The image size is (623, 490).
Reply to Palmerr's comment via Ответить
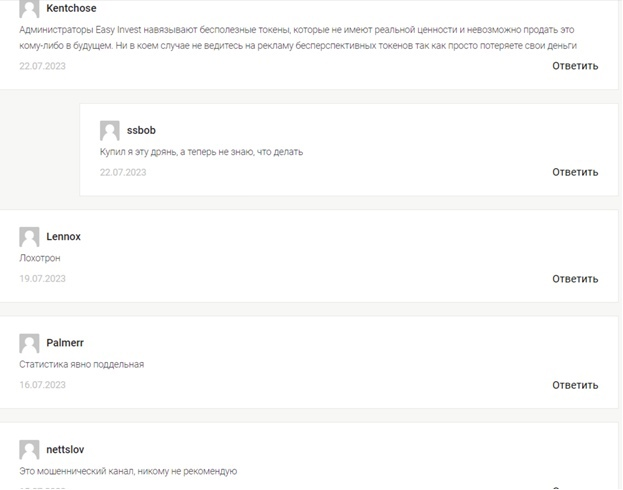575,385
